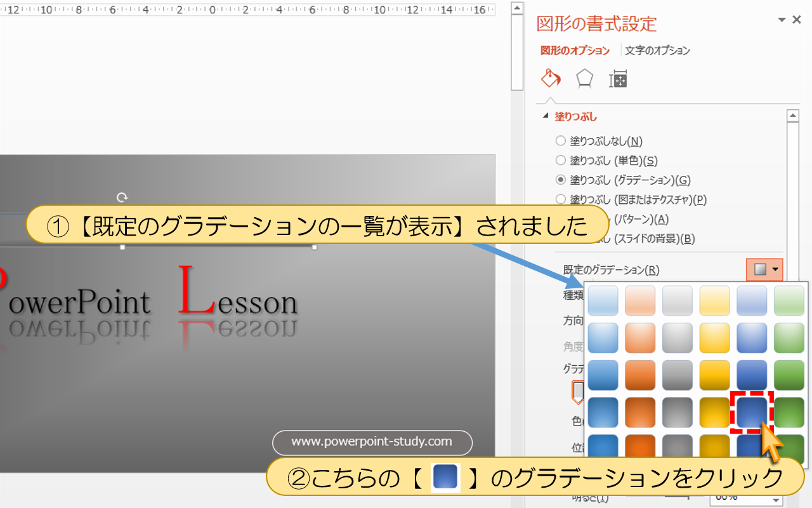This screenshot has width=812, height=508.
Task: Pick bottom-row dark orange gradient swatch
Action: click(x=640, y=446)
